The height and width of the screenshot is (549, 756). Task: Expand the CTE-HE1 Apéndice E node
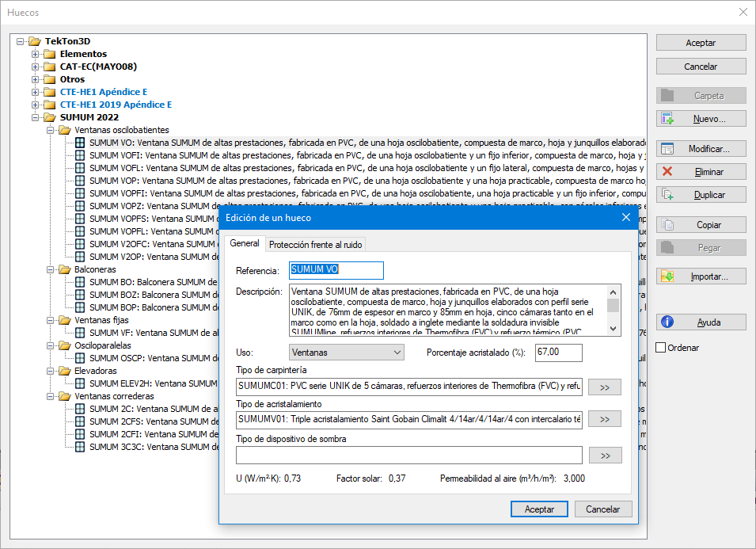pyautogui.click(x=35, y=92)
